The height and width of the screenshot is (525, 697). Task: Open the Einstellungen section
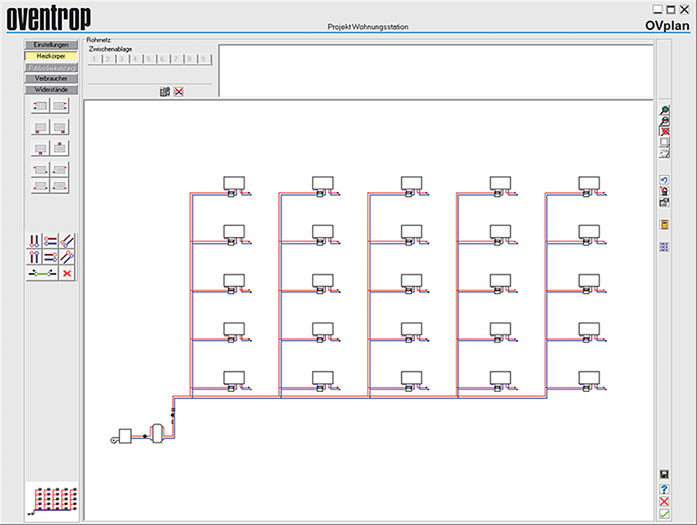tap(50, 45)
